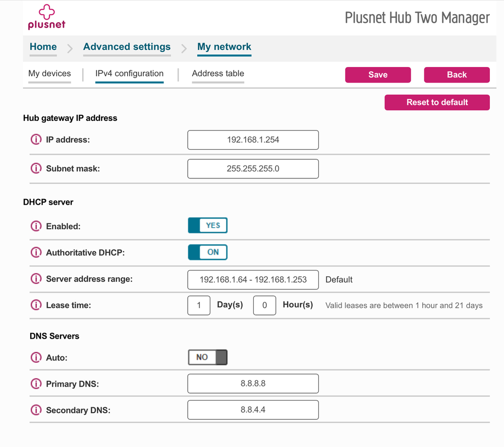Navigate to Advanced settings via the breadcrumb
Screen dimensions: 504x447
(127, 47)
